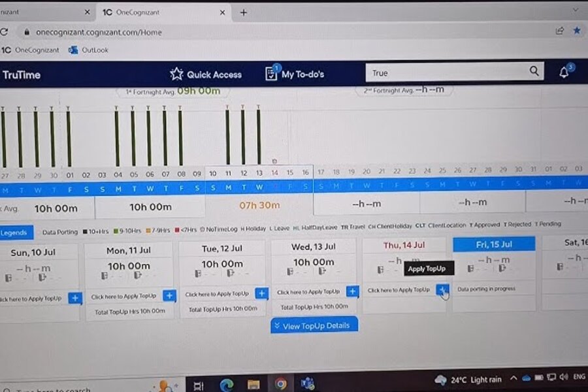The width and height of the screenshot is (588, 392).
Task: Close the OneCognizant browser tab
Action: point(222,12)
